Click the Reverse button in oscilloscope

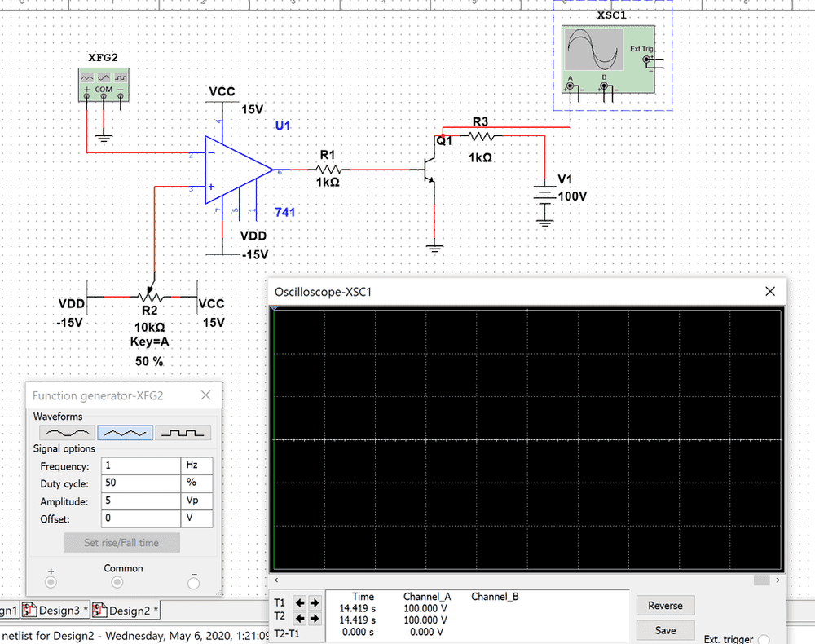coord(665,606)
